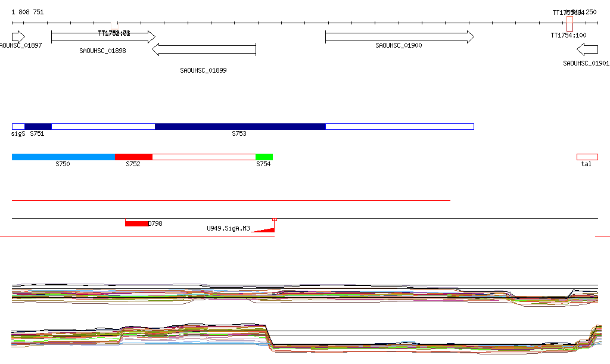Click the SAOUHSC_01898 gene arrow
This screenshot has height=364, width=610.
click(x=104, y=37)
